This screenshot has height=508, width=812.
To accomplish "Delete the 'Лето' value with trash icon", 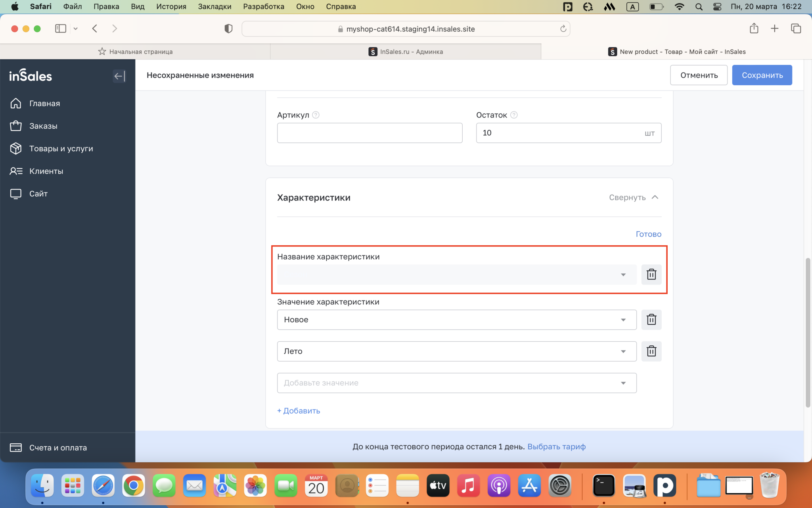I will point(651,351).
